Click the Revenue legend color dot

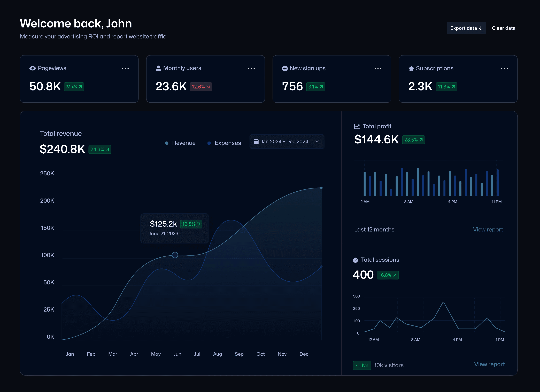tap(167, 143)
